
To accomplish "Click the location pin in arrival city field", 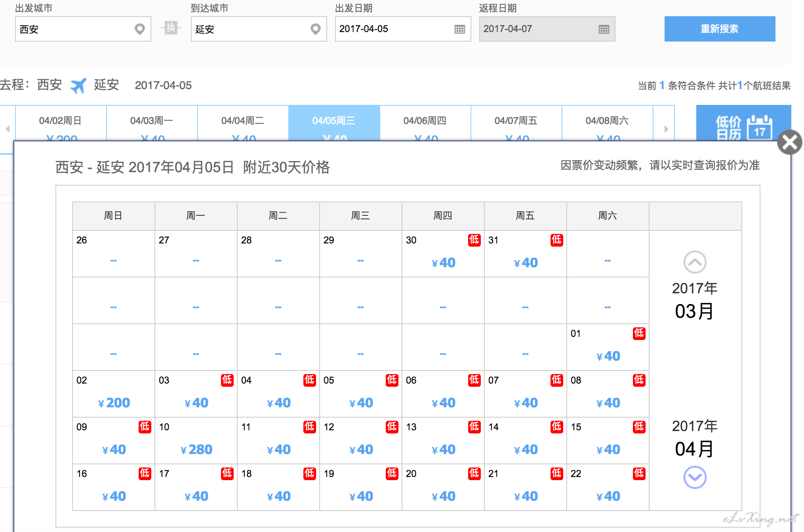I will (315, 29).
